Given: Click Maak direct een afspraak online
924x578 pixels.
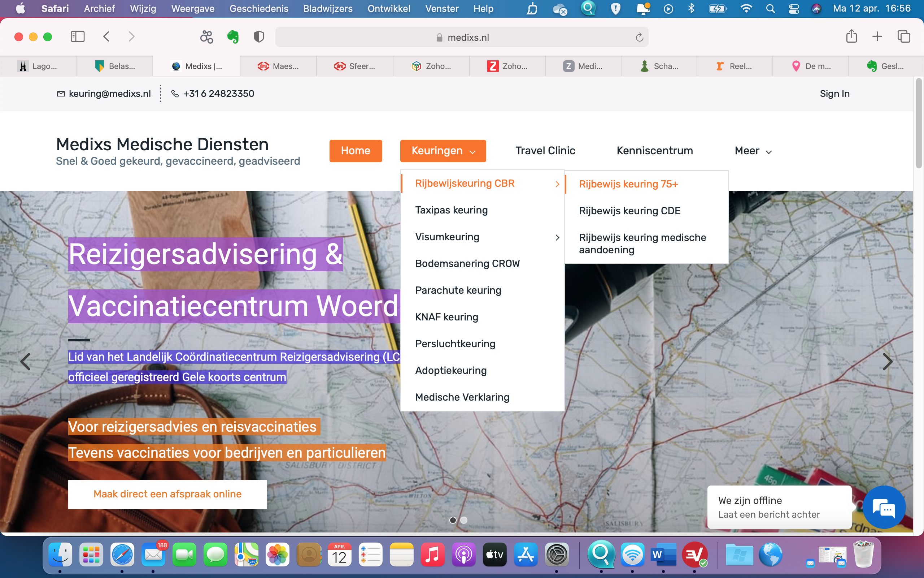Looking at the screenshot, I should click(167, 494).
